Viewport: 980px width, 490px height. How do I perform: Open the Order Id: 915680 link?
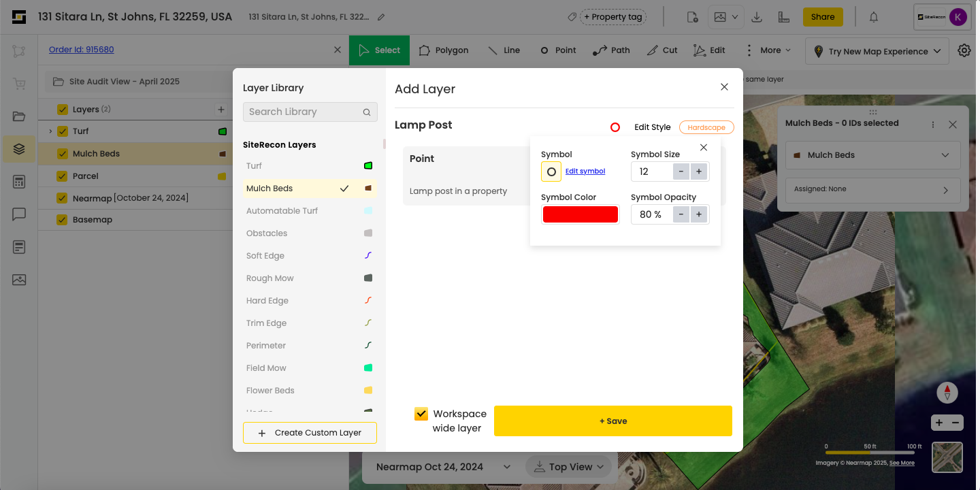click(x=82, y=50)
